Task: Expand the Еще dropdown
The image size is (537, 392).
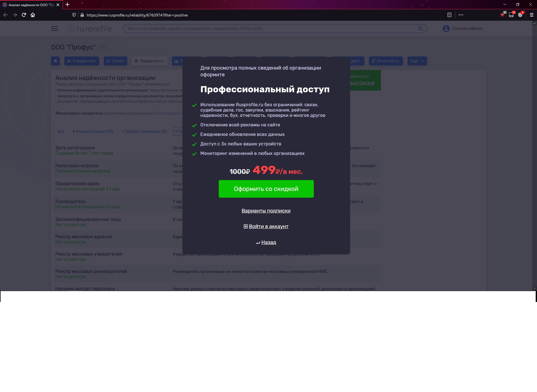Action: (x=417, y=61)
